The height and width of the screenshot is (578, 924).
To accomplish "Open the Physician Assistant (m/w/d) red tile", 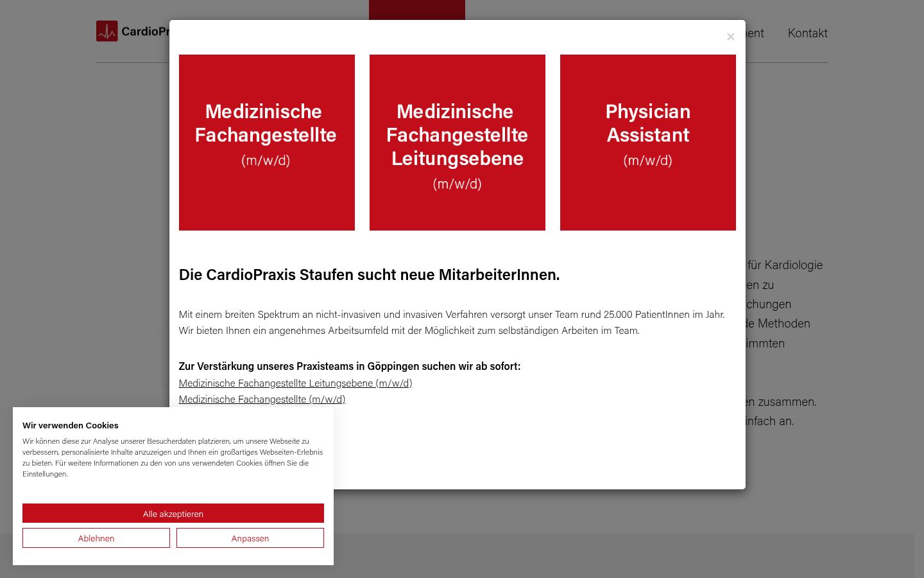I will (648, 143).
